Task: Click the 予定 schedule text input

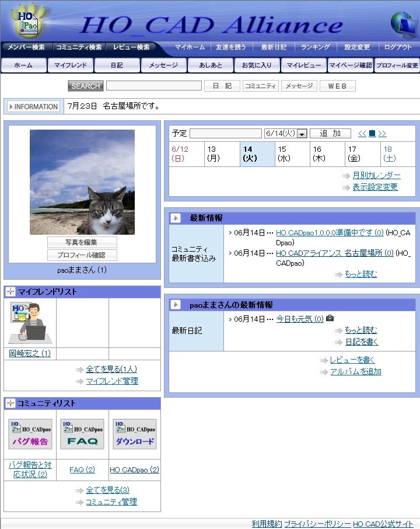Action: [226, 134]
